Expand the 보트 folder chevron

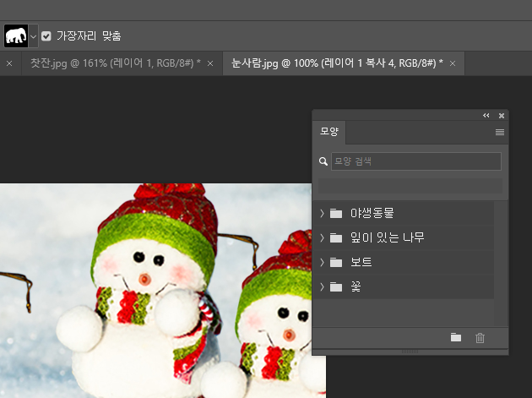coord(322,262)
